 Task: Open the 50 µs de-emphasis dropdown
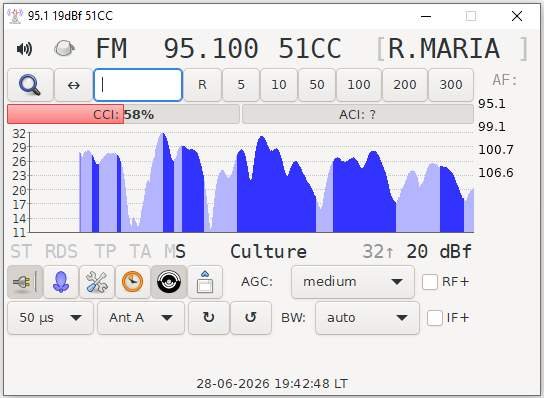(50, 318)
